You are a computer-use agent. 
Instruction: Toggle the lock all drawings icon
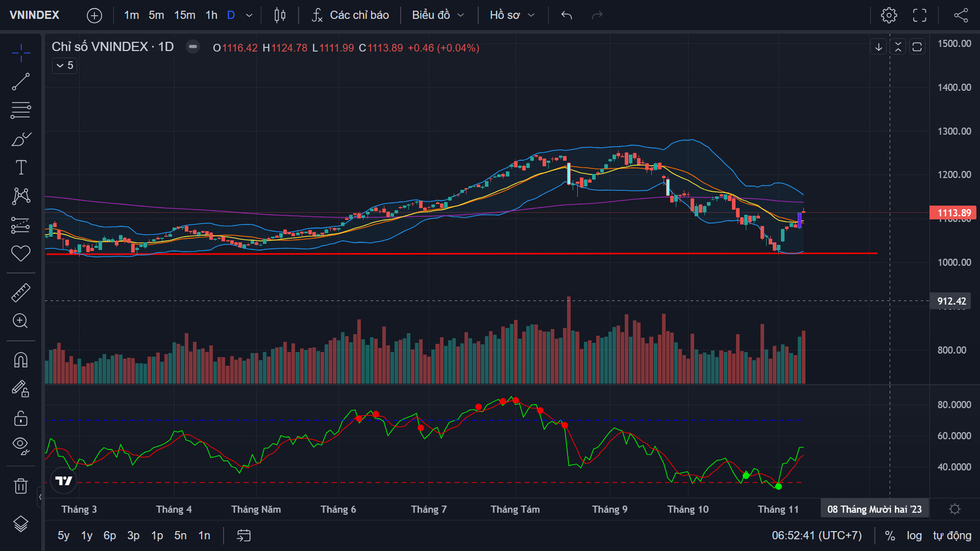click(x=20, y=418)
